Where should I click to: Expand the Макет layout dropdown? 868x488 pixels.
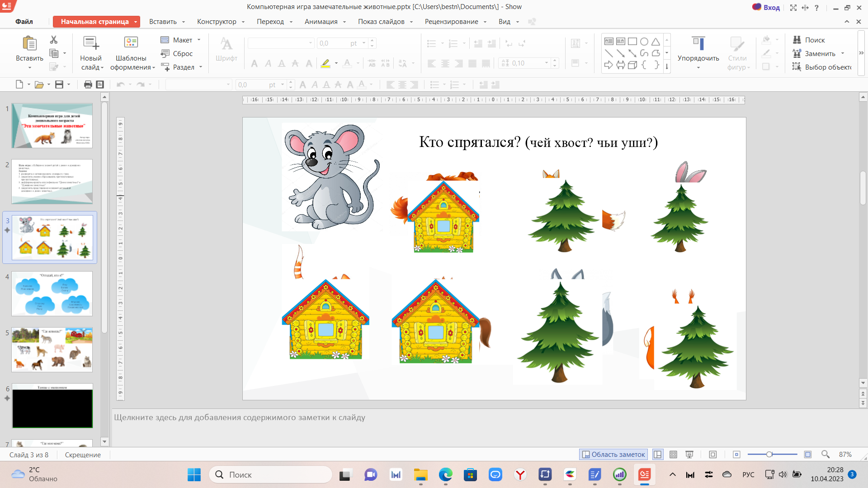tap(199, 40)
